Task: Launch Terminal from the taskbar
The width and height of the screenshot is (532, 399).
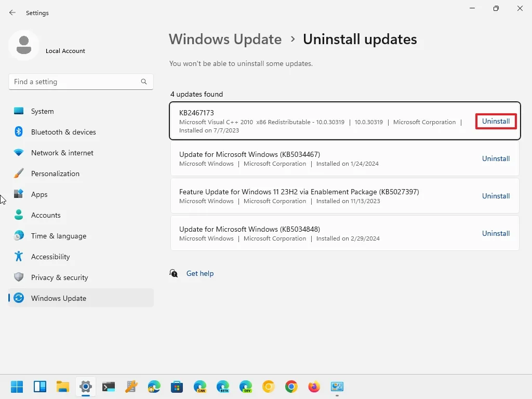Action: click(x=109, y=387)
